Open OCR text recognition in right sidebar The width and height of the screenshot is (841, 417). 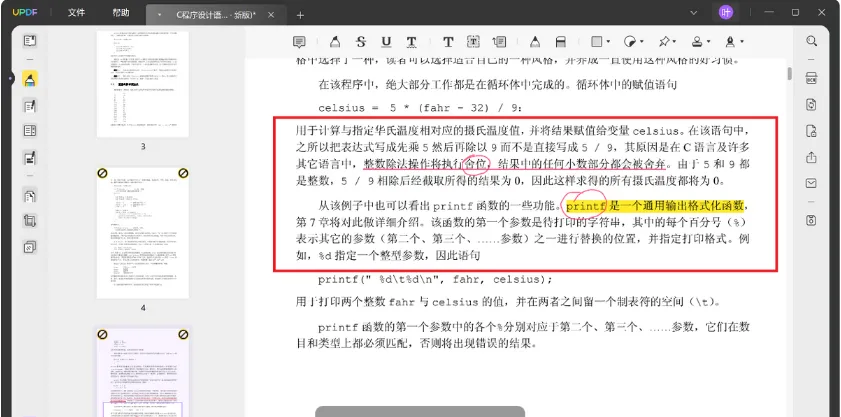(x=811, y=77)
